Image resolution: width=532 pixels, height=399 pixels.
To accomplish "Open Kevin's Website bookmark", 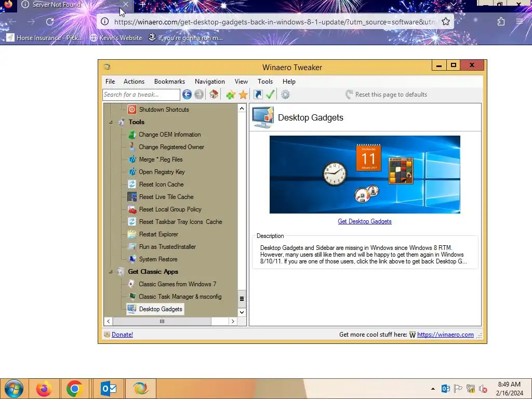I will point(116,37).
